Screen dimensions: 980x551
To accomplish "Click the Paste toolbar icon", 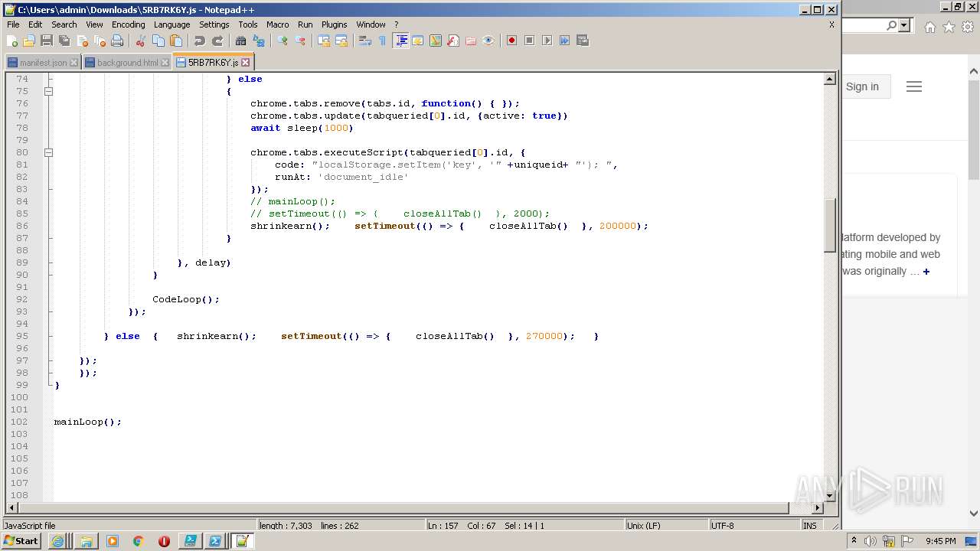I will tap(176, 41).
